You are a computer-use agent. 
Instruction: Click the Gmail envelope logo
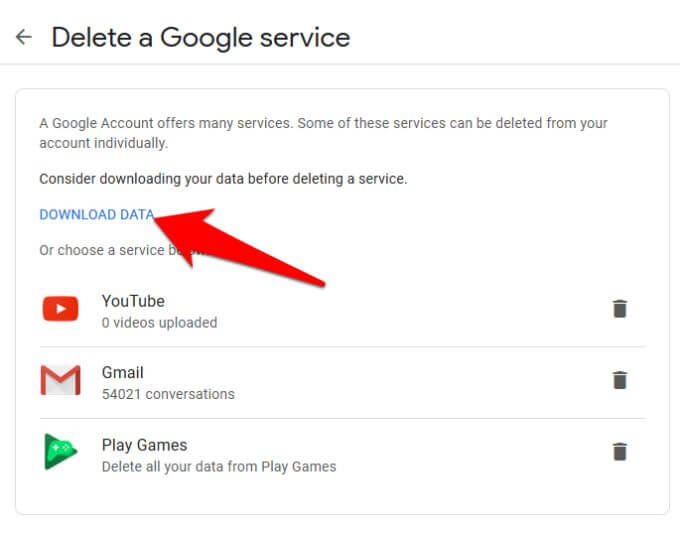click(x=60, y=381)
